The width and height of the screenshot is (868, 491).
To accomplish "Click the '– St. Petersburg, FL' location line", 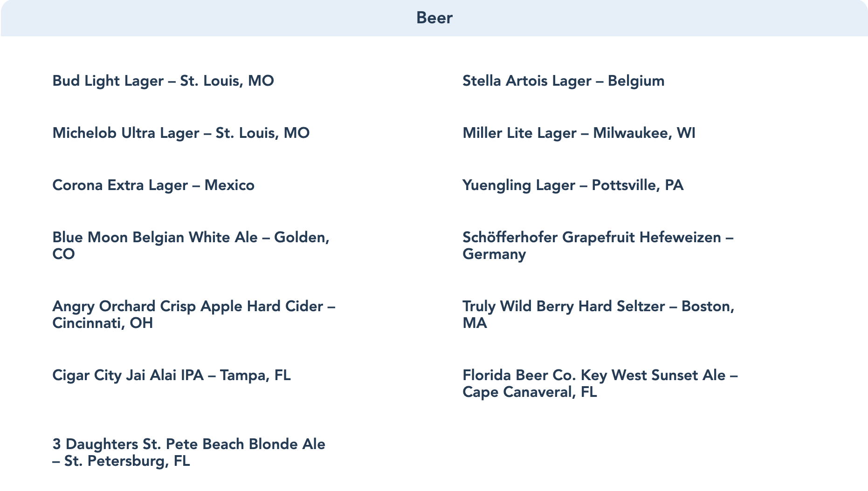I will point(121,461).
